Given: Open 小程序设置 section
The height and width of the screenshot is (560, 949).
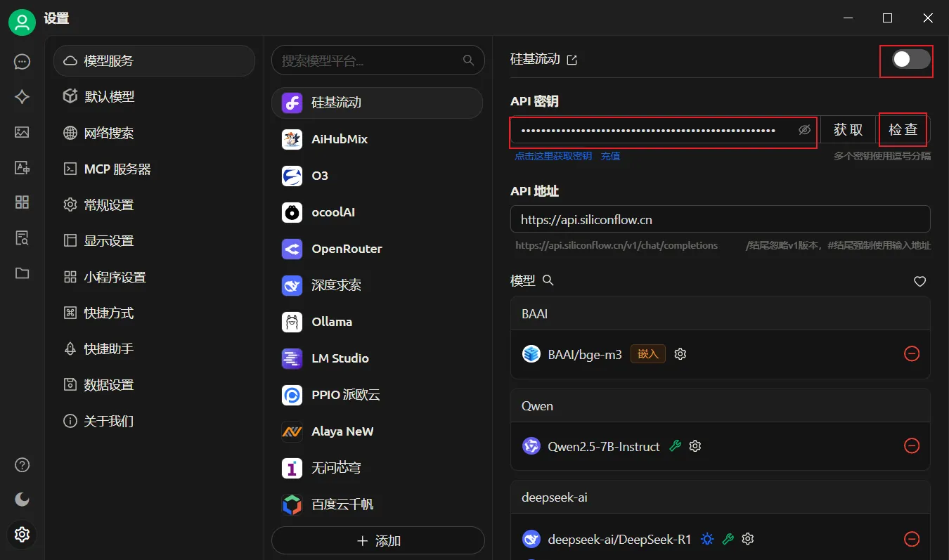Looking at the screenshot, I should coord(154,277).
